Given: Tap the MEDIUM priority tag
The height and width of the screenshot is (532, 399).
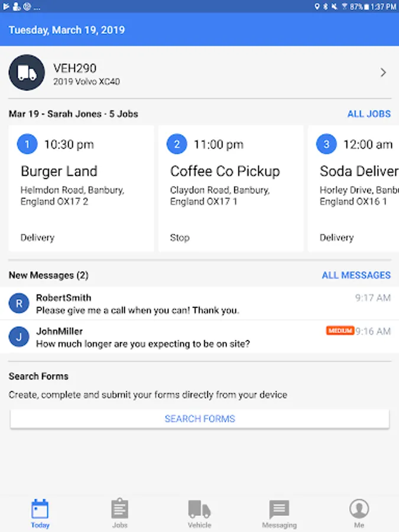Looking at the screenshot, I should [340, 331].
